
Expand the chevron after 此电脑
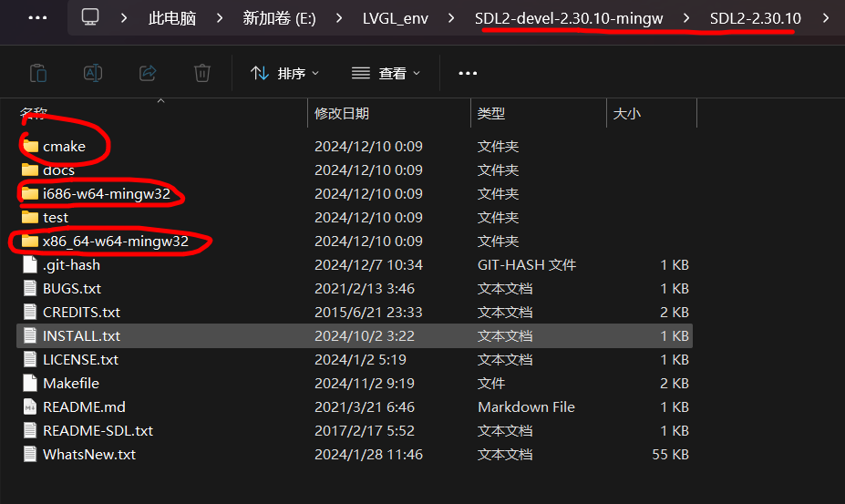tap(220, 18)
